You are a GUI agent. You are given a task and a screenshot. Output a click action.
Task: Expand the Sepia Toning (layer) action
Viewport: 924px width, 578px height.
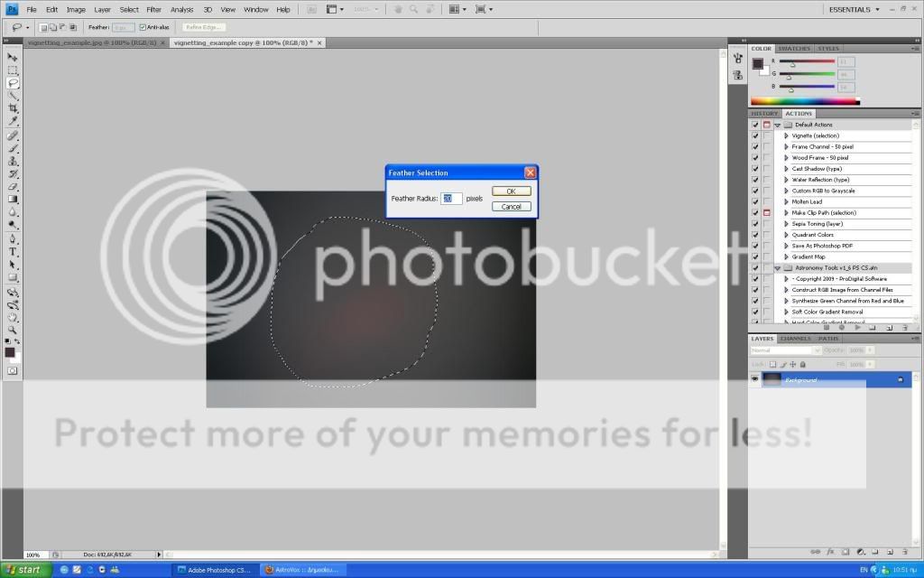tap(786, 224)
